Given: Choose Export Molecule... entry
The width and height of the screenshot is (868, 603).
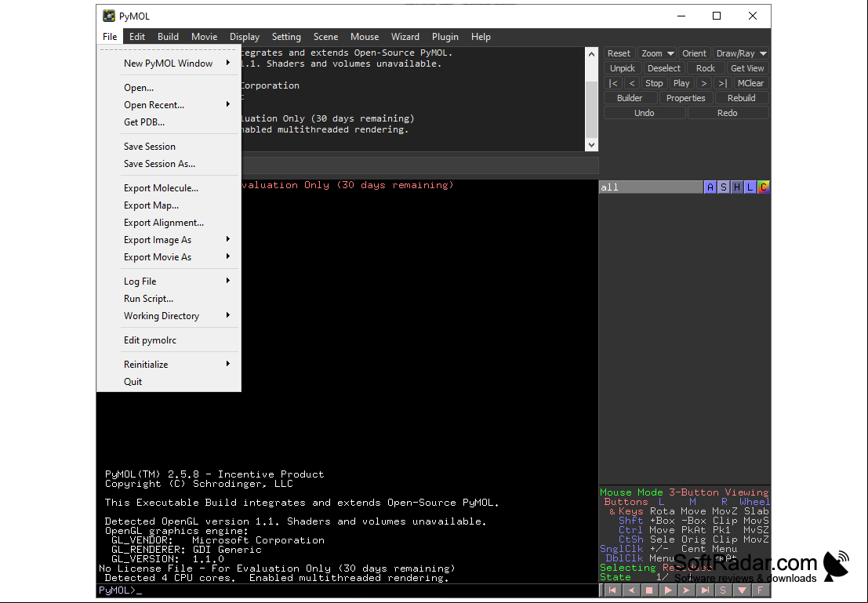Looking at the screenshot, I should point(169,187).
